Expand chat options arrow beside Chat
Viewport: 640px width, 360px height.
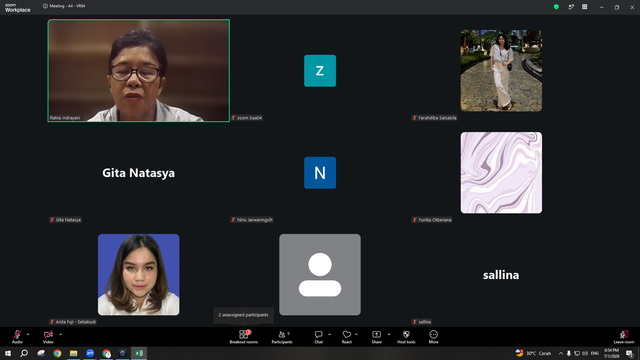click(x=329, y=334)
